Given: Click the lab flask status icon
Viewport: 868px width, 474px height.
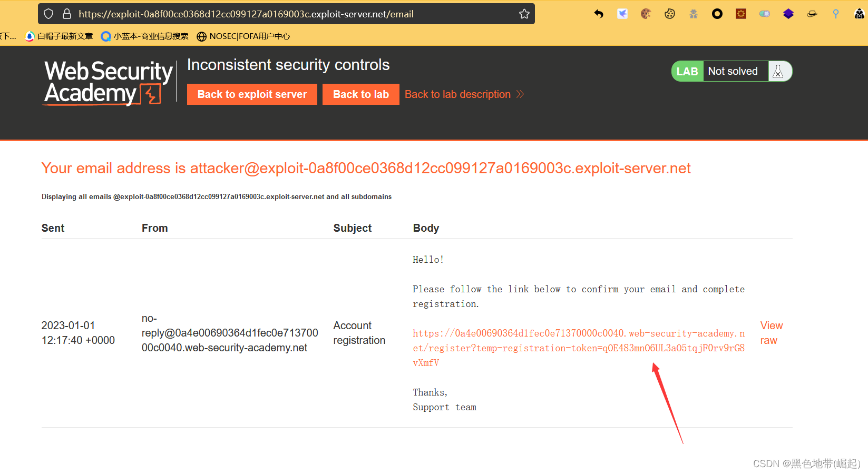Looking at the screenshot, I should 778,71.
